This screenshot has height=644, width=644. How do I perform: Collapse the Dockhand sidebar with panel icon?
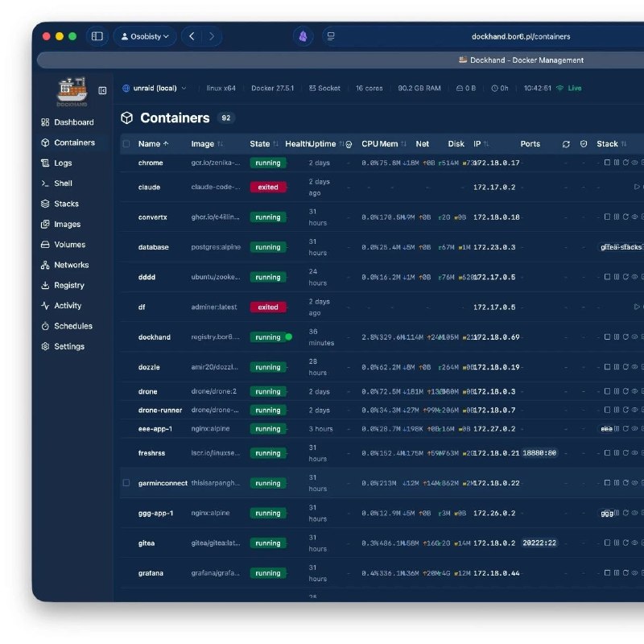point(102,90)
